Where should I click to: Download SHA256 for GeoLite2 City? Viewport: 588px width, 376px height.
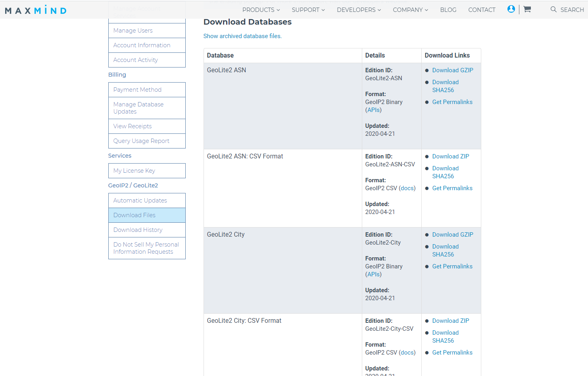(x=445, y=251)
